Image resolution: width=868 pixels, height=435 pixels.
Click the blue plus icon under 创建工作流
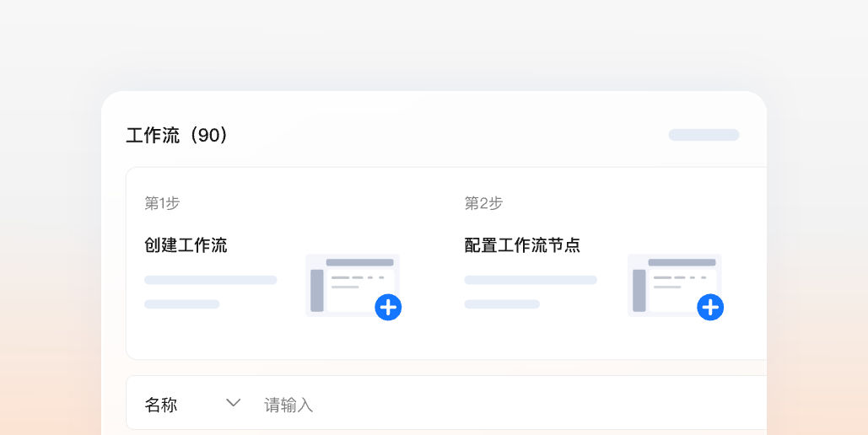(388, 307)
